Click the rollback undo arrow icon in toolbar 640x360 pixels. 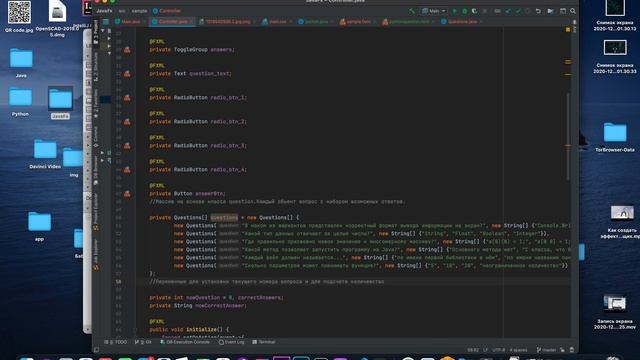pyautogui.click(x=538, y=11)
